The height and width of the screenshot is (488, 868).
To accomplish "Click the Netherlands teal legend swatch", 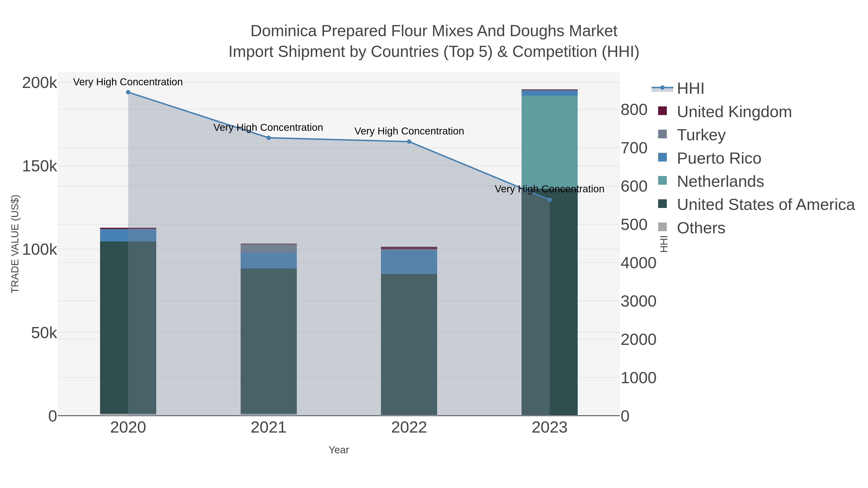I will (x=663, y=180).
